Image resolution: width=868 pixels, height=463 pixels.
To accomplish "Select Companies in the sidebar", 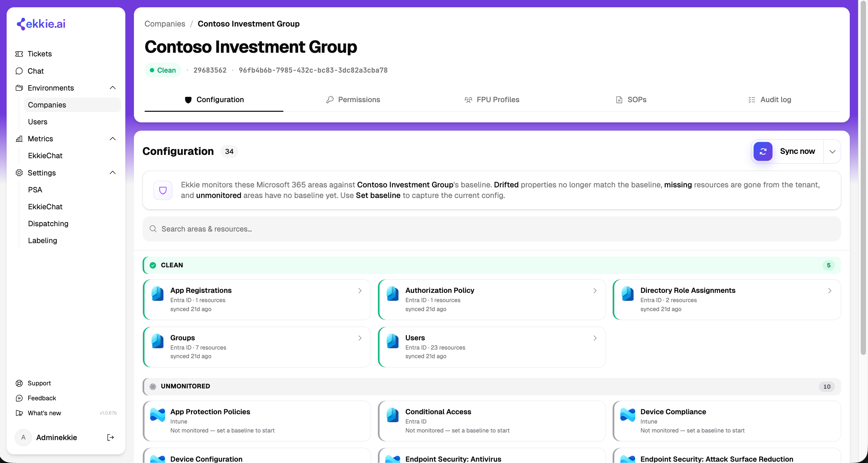I will click(72, 105).
